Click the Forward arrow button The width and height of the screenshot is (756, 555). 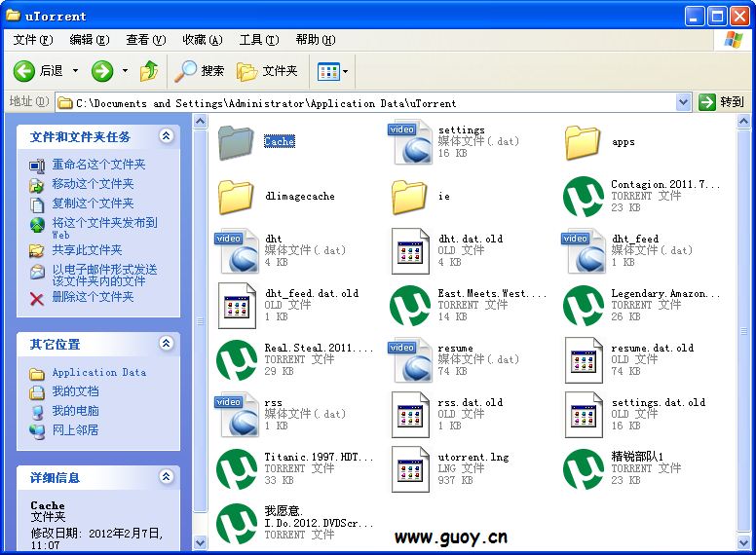coord(102,71)
